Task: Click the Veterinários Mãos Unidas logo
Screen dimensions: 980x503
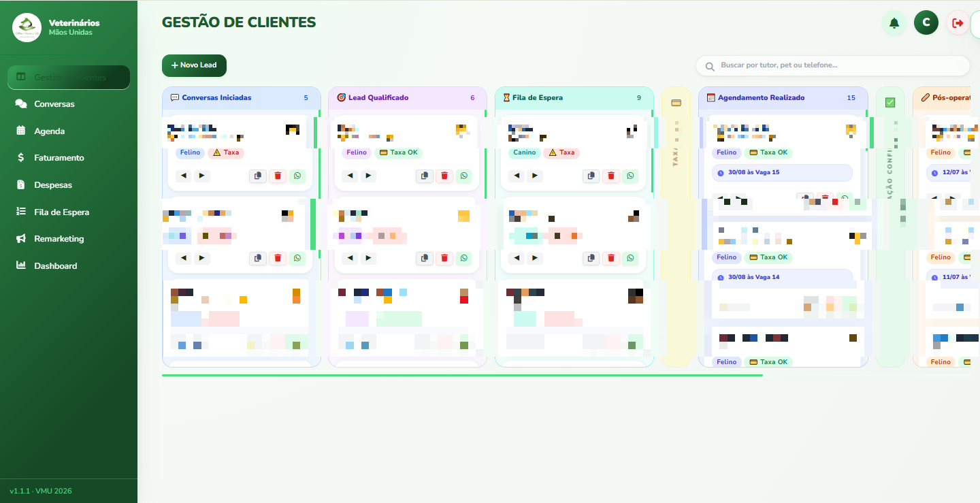Action: [27, 27]
